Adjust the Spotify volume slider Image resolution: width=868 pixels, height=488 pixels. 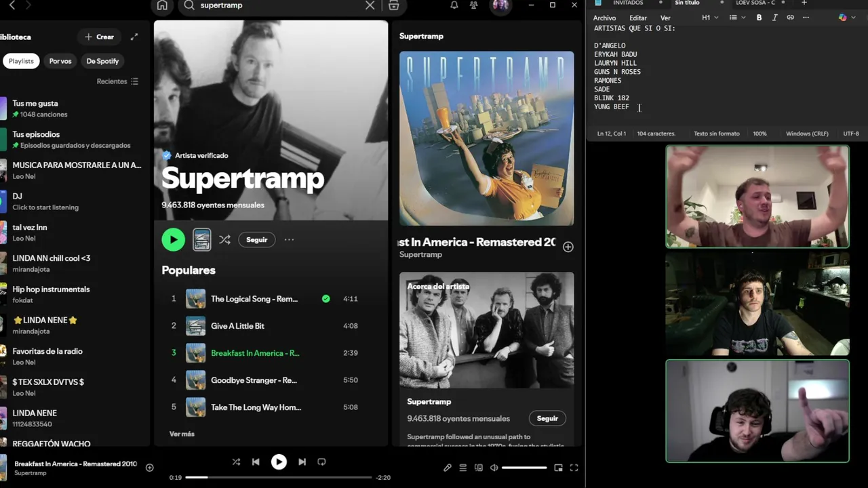(524, 468)
